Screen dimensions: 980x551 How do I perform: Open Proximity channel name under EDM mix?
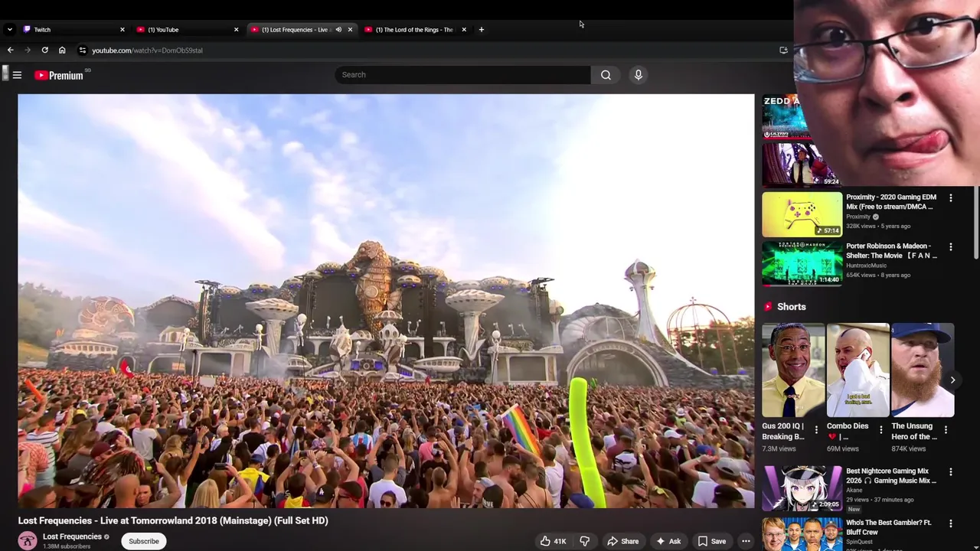(858, 217)
